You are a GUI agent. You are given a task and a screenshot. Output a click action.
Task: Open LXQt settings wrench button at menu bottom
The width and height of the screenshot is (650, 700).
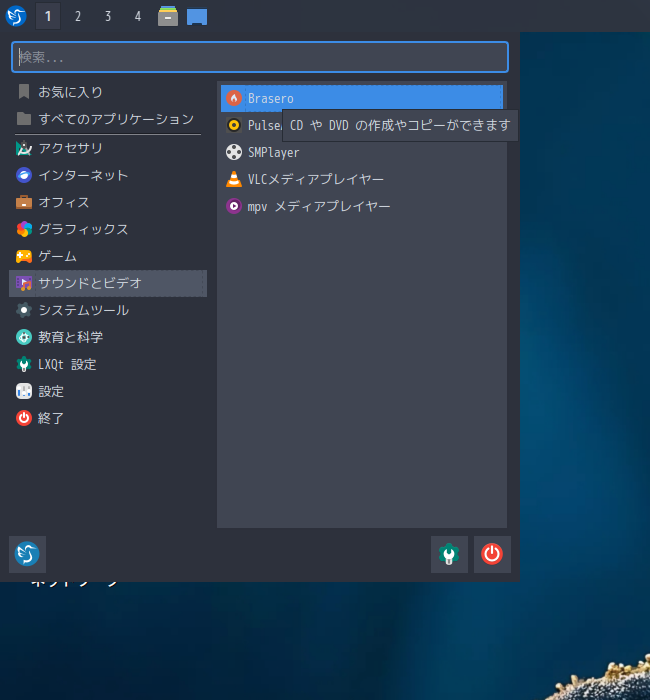(x=449, y=554)
